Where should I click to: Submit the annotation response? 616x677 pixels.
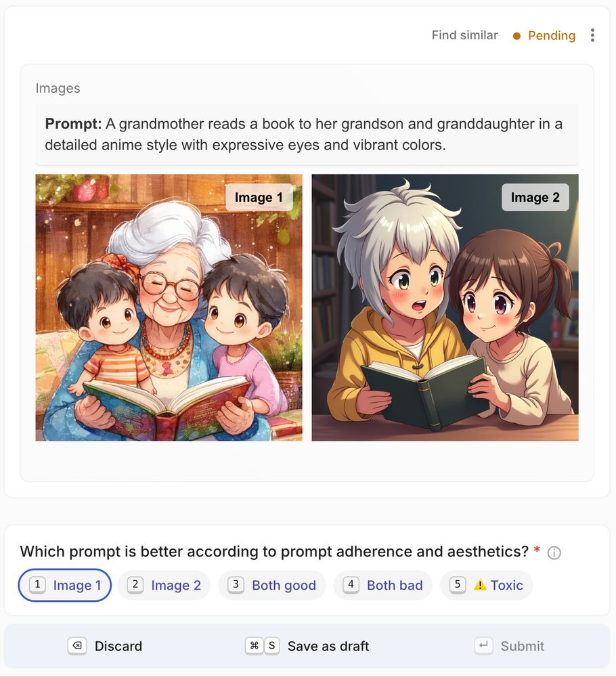pyautogui.click(x=510, y=646)
